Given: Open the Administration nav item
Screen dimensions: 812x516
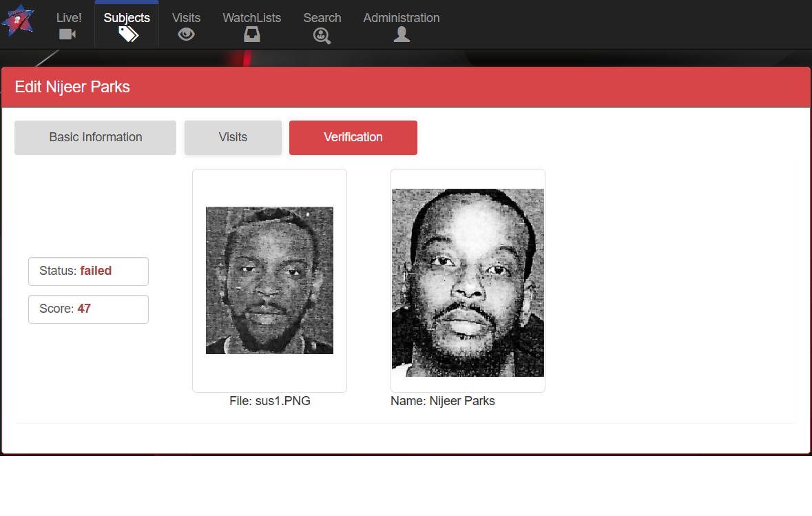Looking at the screenshot, I should (402, 18).
